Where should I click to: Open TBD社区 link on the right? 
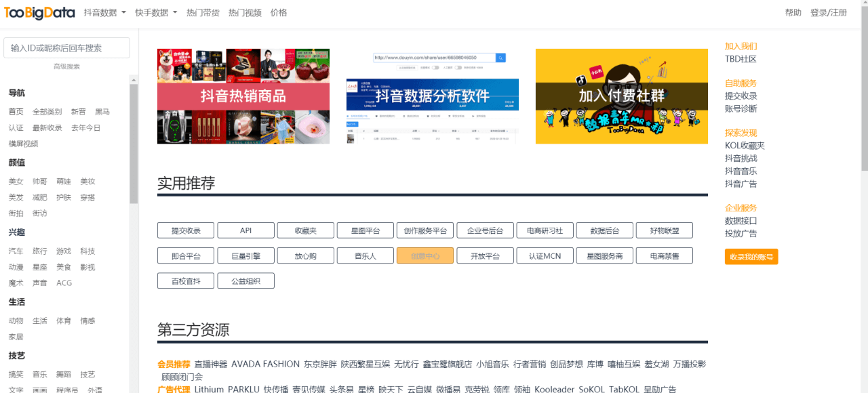[741, 59]
